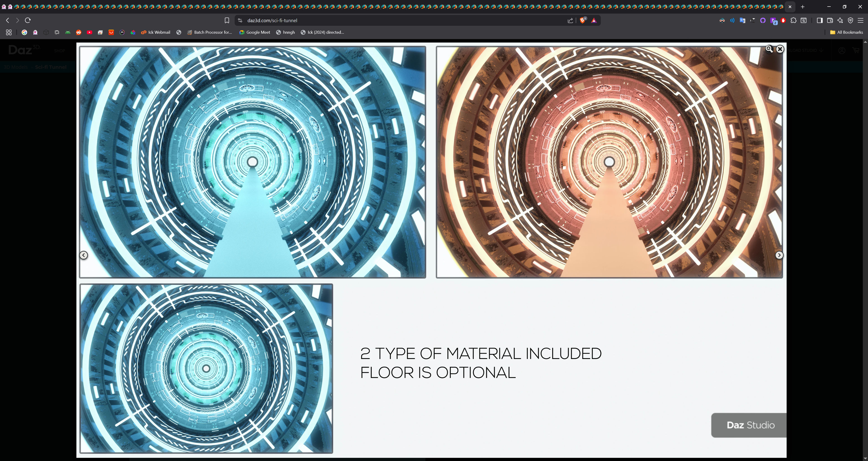The height and width of the screenshot is (461, 868).
Task: Open the Google bookmark icon
Action: 24,32
